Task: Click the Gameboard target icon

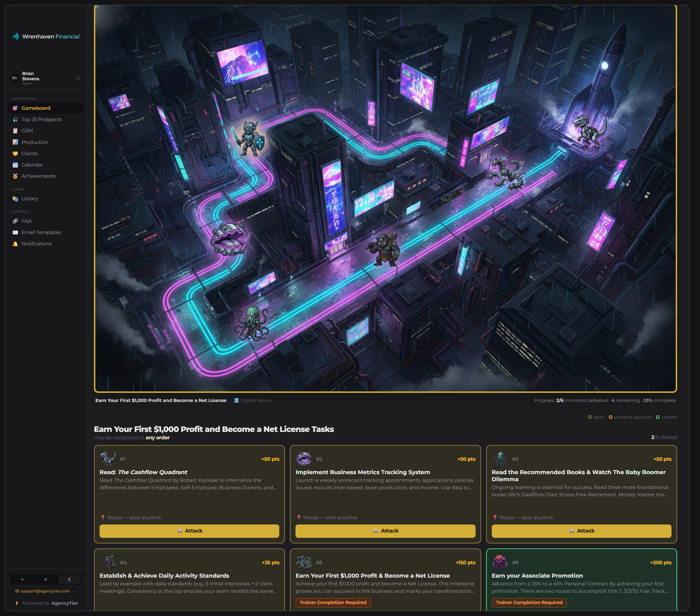Action: pos(15,108)
